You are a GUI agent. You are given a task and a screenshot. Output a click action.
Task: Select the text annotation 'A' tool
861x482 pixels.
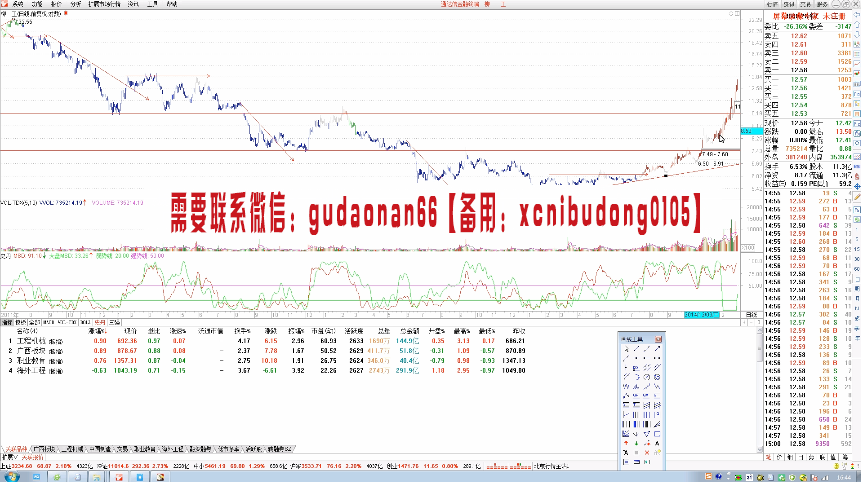[657, 443]
